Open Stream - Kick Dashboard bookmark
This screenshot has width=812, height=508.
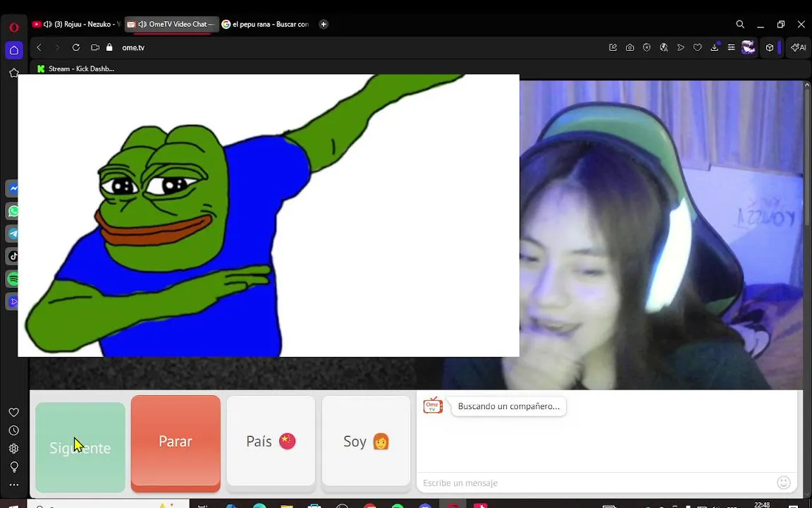75,68
